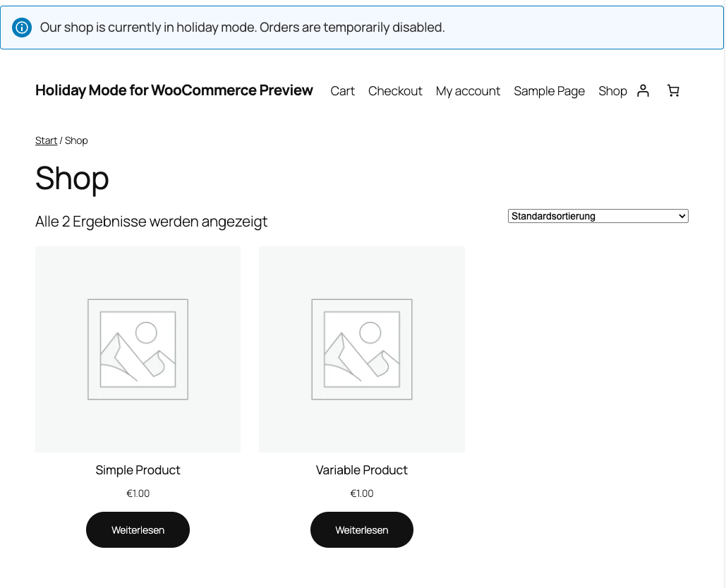Click 'Alle 2 Ergebnisse werden angezeigt' text

[152, 222]
